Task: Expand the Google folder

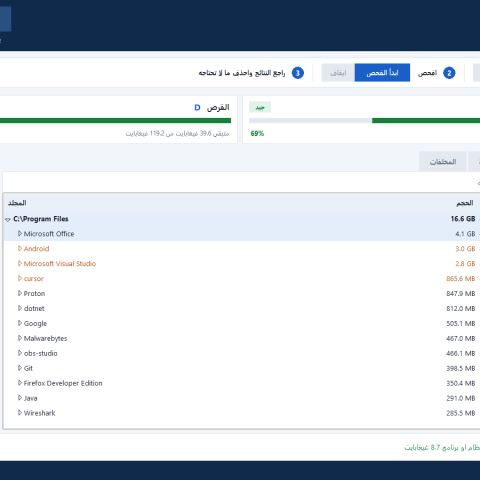Action: tap(20, 323)
